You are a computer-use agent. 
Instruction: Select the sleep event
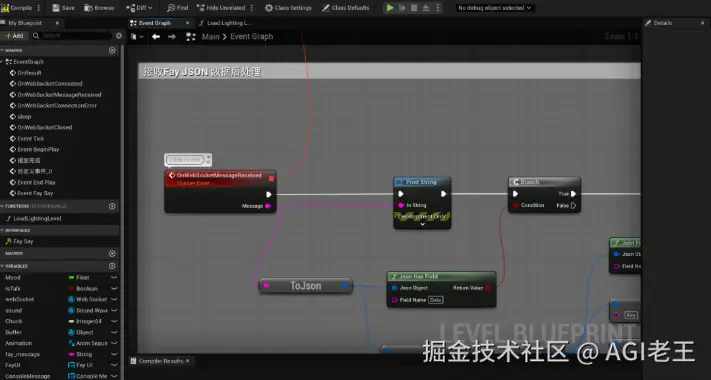(x=24, y=117)
